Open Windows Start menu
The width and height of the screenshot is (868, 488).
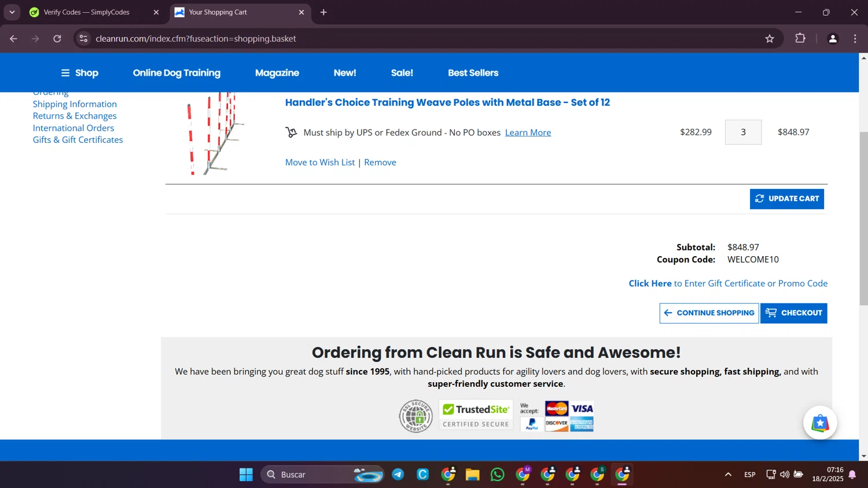pos(246,475)
